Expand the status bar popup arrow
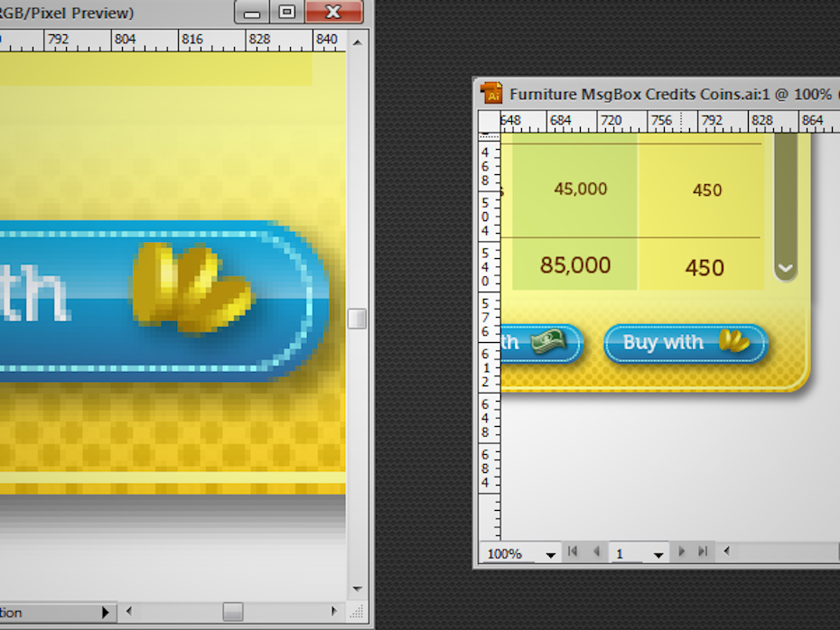The image size is (840, 630). (x=106, y=613)
